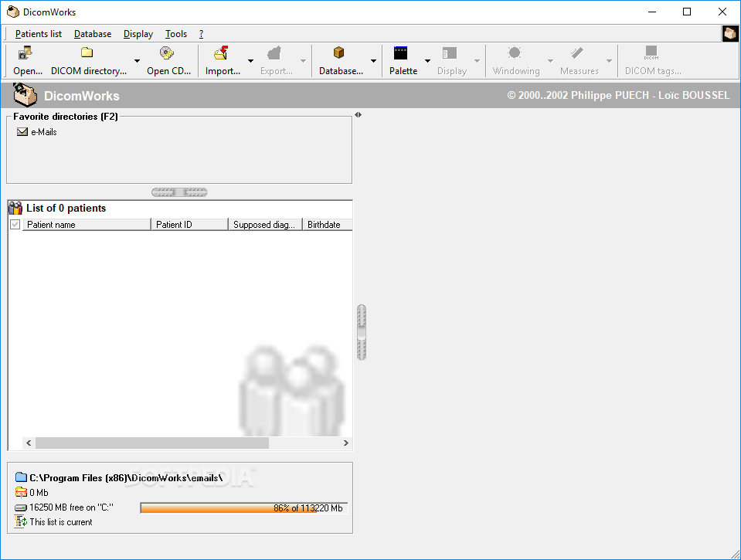Open the Database... box icon
This screenshot has height=560, width=741.
click(x=338, y=53)
